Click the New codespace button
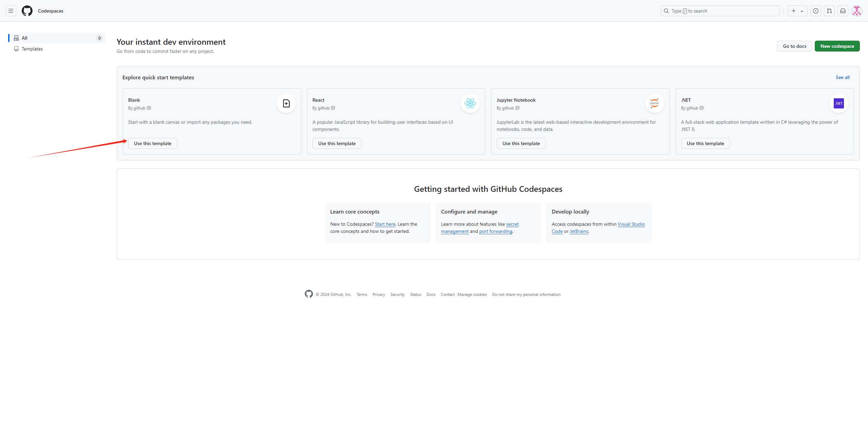 (837, 46)
